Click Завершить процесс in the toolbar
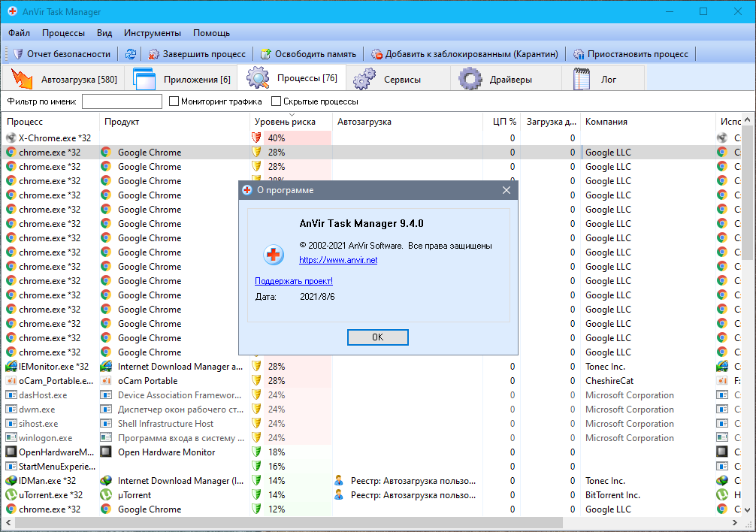Viewport: 756px width, 532px height. pyautogui.click(x=197, y=54)
